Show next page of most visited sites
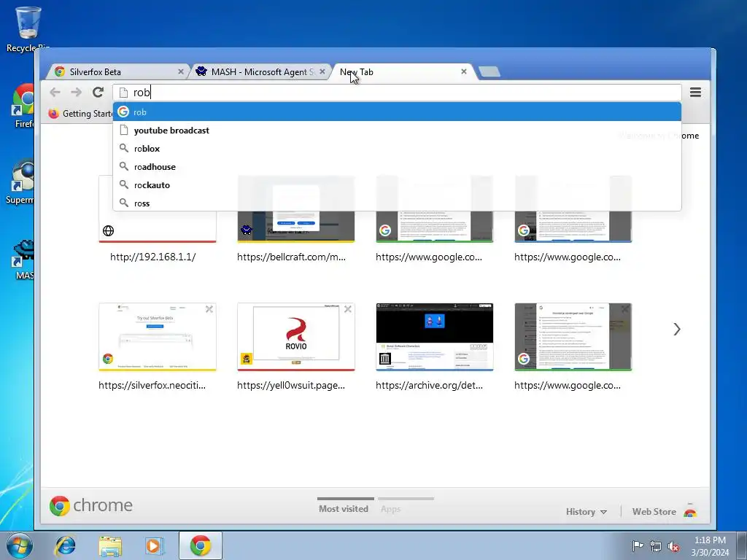Viewport: 747px width, 560px height. click(676, 329)
